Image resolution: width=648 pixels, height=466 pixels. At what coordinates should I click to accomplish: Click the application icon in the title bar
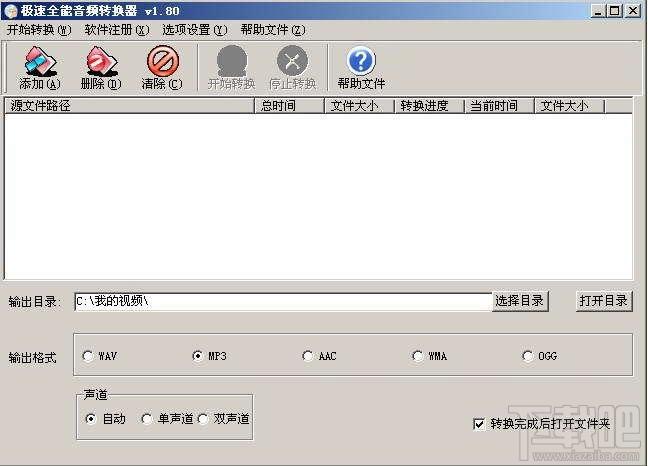pos(11,11)
